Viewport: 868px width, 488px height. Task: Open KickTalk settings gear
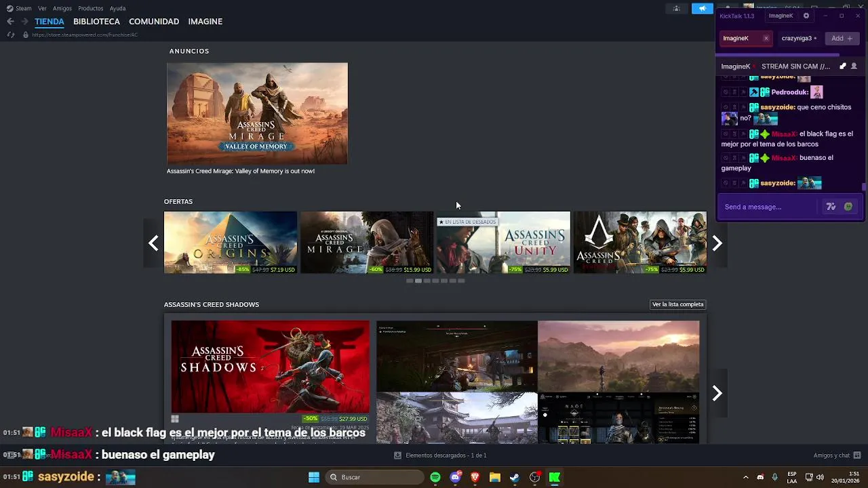(806, 16)
